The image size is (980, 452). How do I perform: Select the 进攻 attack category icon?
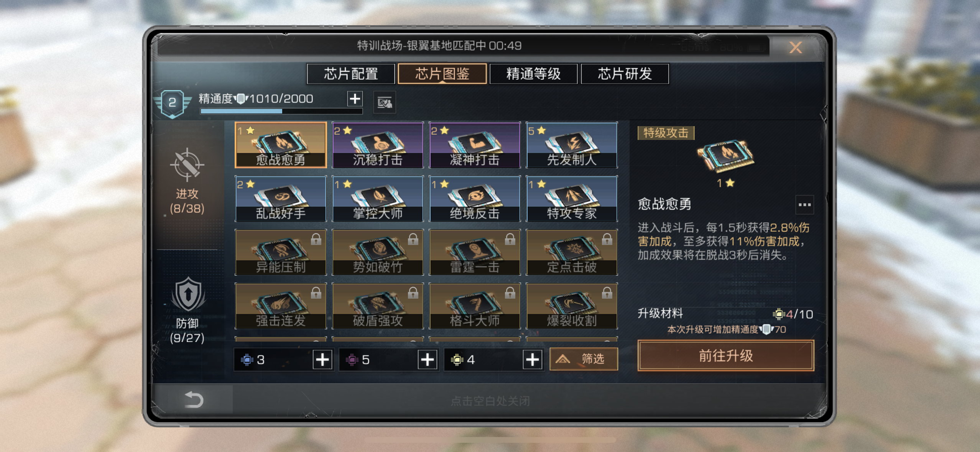(x=187, y=165)
